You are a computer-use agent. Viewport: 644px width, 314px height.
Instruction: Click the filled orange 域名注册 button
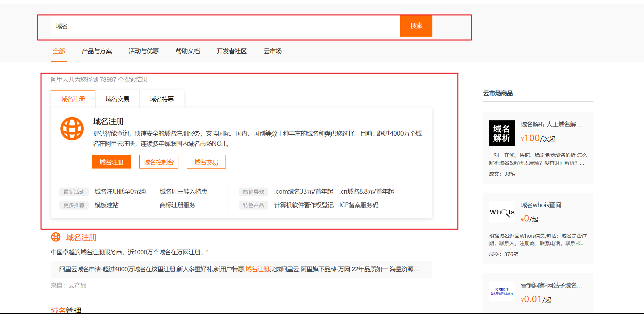tap(111, 162)
